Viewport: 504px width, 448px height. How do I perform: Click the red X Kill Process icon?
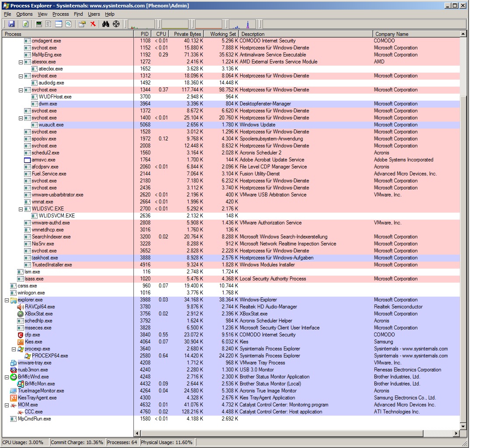click(93, 24)
